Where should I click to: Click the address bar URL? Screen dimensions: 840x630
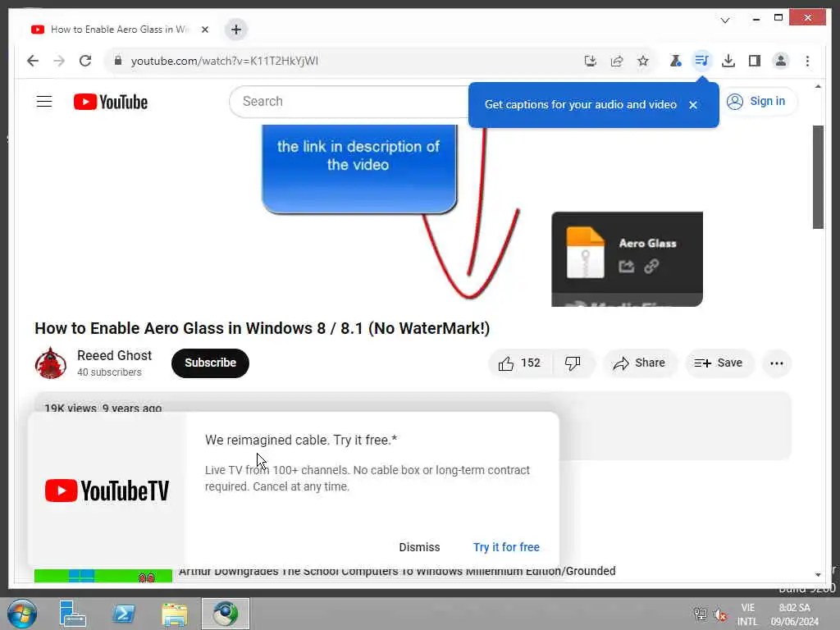[225, 61]
